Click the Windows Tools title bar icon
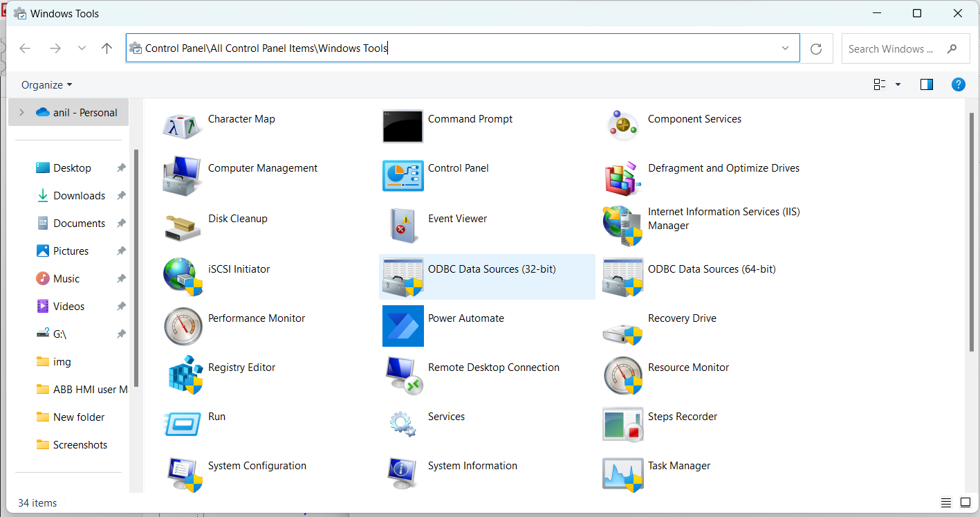 coord(20,13)
